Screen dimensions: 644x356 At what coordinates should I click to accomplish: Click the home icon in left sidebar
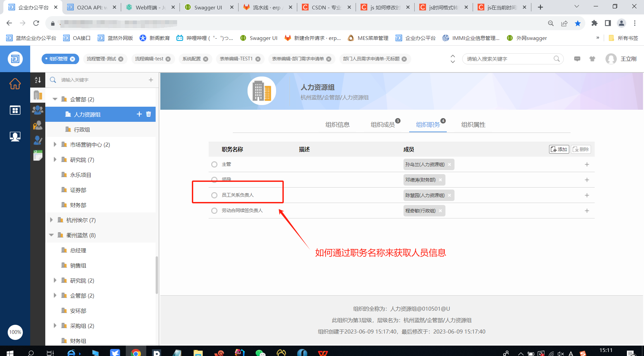click(15, 84)
